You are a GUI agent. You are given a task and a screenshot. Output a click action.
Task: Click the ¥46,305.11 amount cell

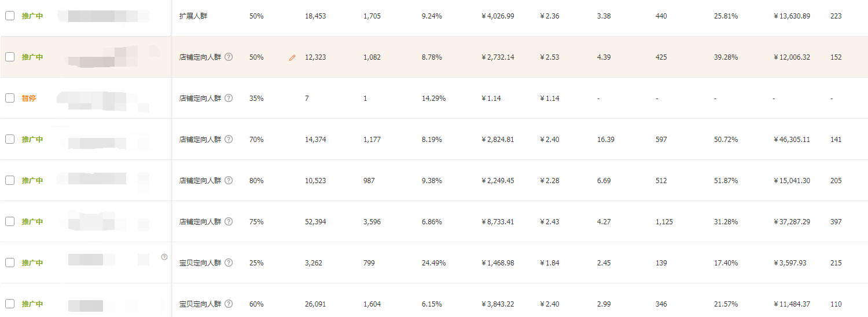(792, 140)
